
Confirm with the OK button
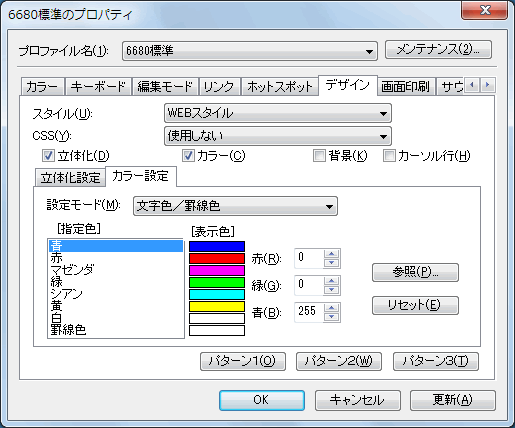tap(262, 400)
